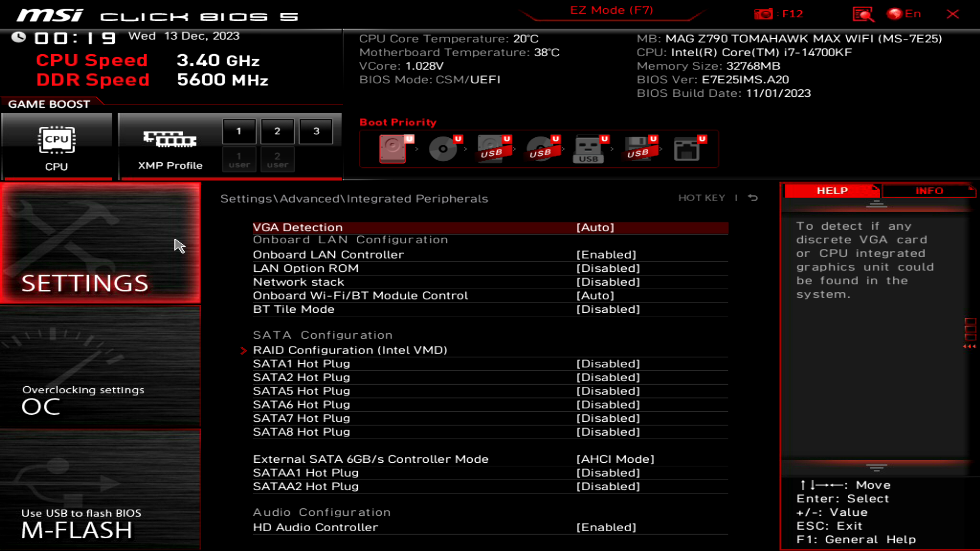
Task: Select XMP Profile preset 2
Action: (277, 131)
